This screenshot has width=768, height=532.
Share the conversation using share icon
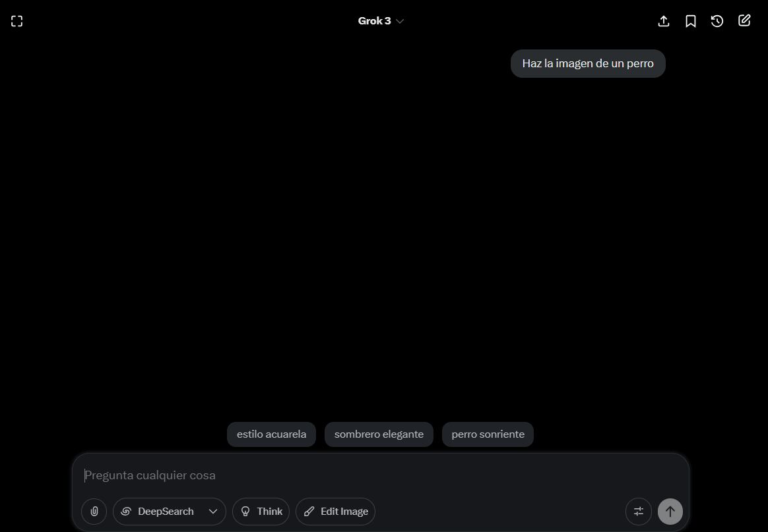click(x=664, y=20)
